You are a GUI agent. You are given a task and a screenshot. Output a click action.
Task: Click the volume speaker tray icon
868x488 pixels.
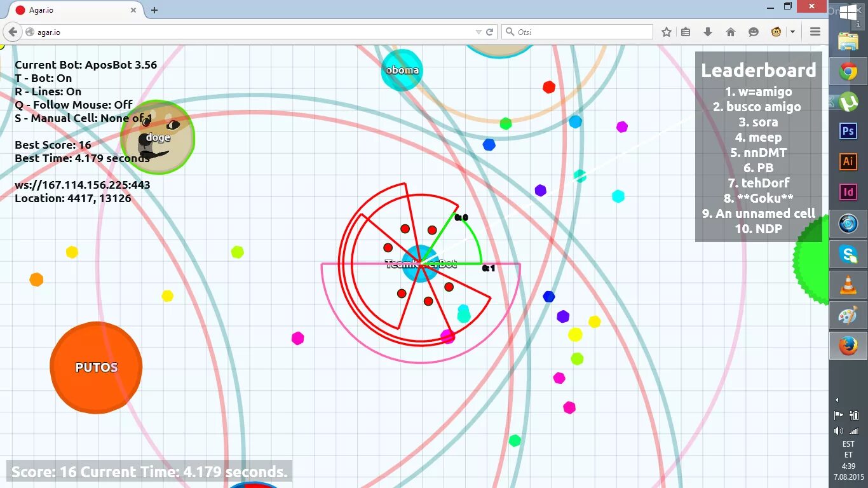pyautogui.click(x=839, y=431)
